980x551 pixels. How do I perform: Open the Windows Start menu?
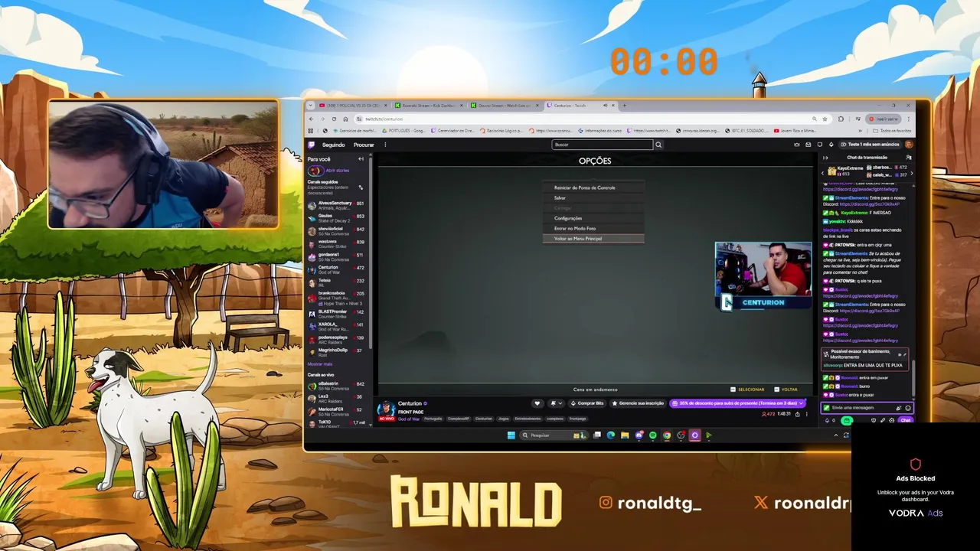tap(511, 435)
